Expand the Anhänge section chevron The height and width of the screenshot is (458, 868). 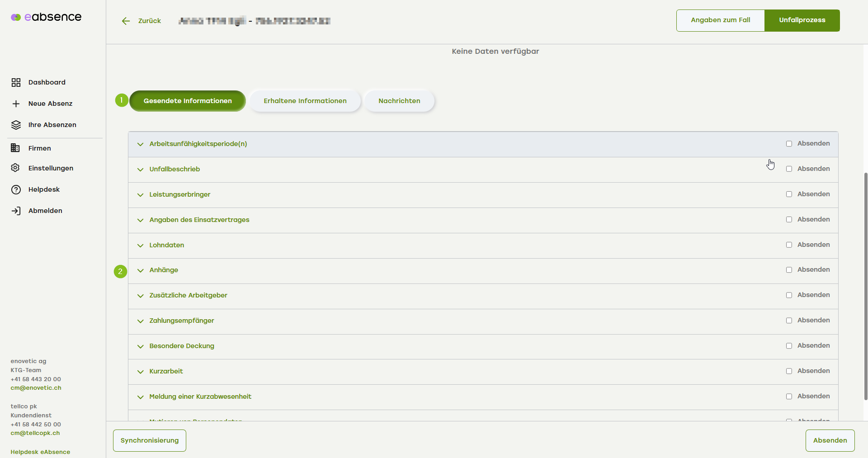point(141,270)
